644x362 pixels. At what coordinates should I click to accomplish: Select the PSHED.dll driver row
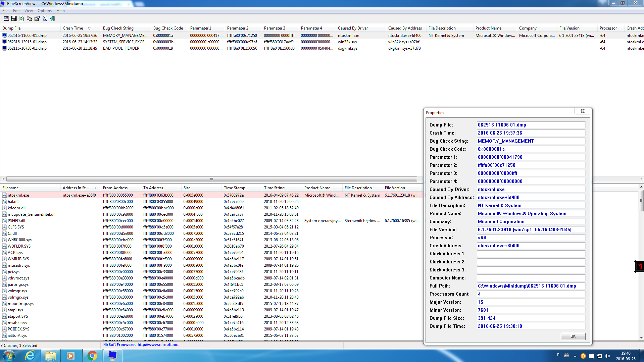[211, 221]
